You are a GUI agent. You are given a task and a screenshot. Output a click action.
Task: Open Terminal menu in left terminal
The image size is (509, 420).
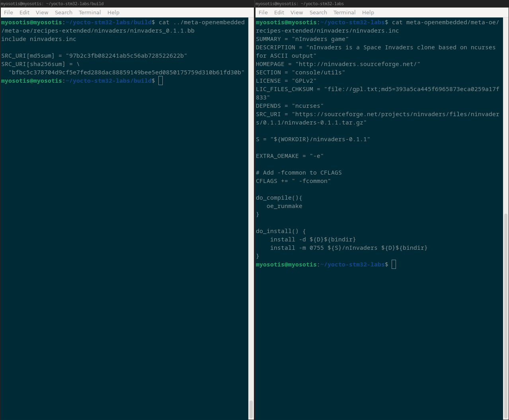coord(90,12)
